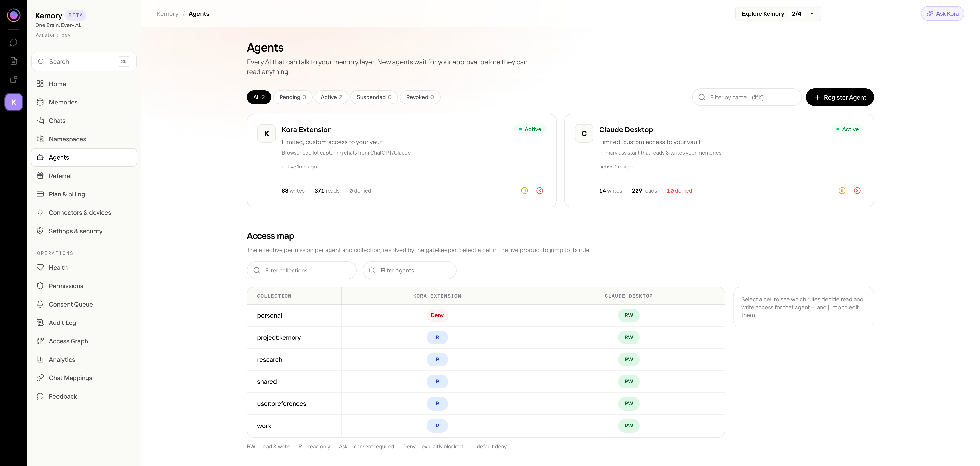
Task: Open the Feedback page
Action: 84,396
